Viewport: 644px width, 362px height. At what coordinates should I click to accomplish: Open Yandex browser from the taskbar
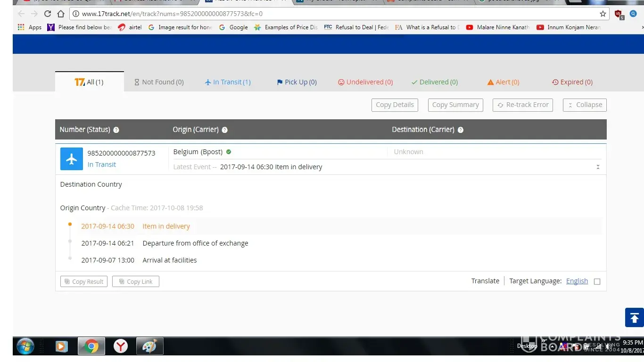[x=121, y=346]
